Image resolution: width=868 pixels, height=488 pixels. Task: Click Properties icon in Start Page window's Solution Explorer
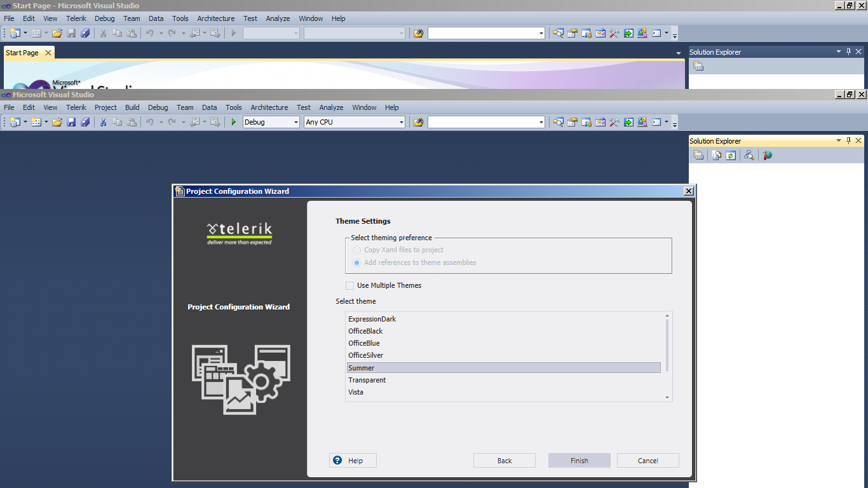pyautogui.click(x=698, y=66)
